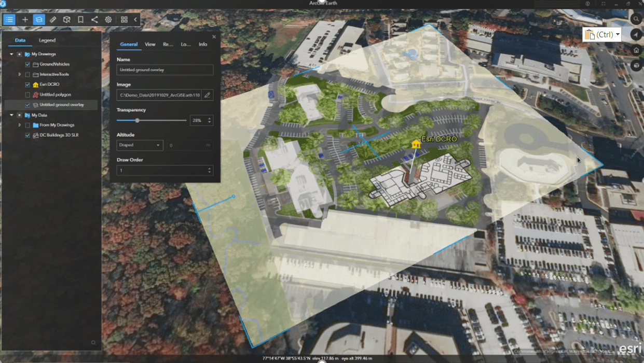Screen dimensions: 644x363
Task: Open the Paste Options (Ctrl) dropdown arrow
Action: click(x=618, y=35)
